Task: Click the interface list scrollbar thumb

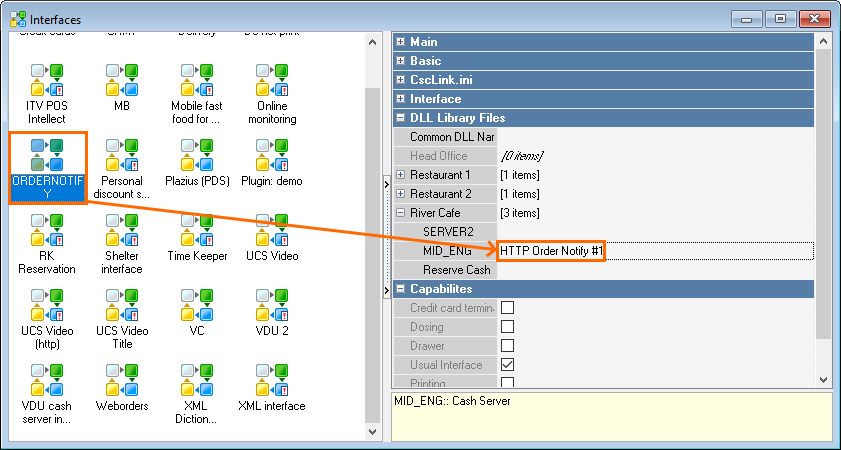Action: pyautogui.click(x=373, y=255)
